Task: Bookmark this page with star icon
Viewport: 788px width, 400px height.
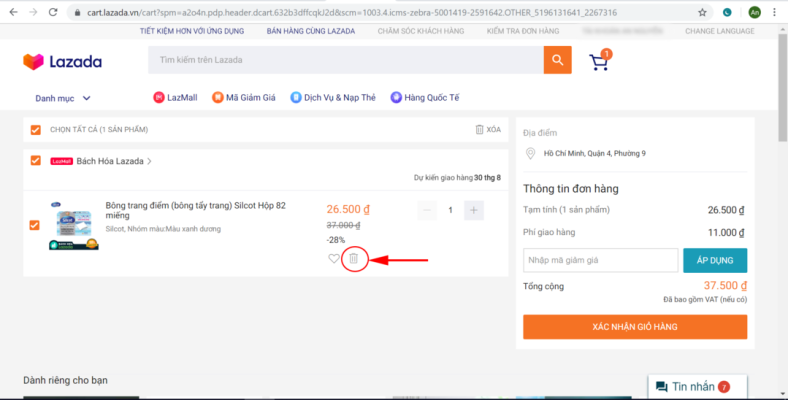Action: pos(702,13)
